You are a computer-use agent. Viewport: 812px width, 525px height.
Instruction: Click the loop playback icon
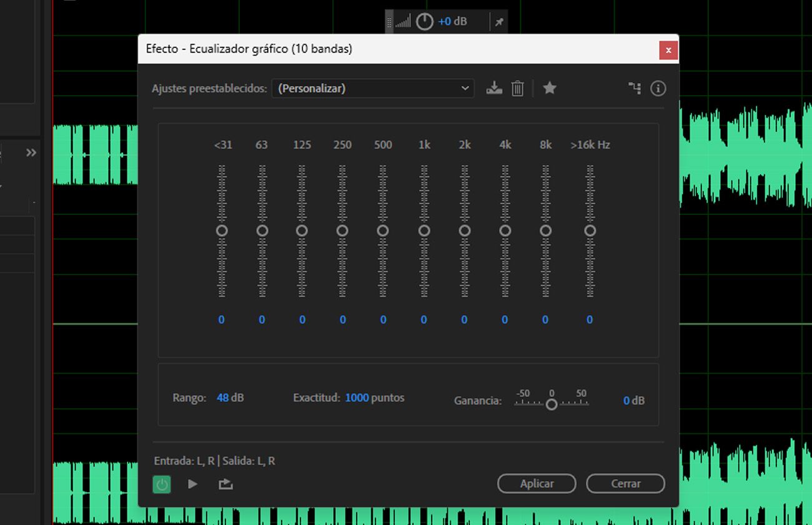[x=225, y=484]
